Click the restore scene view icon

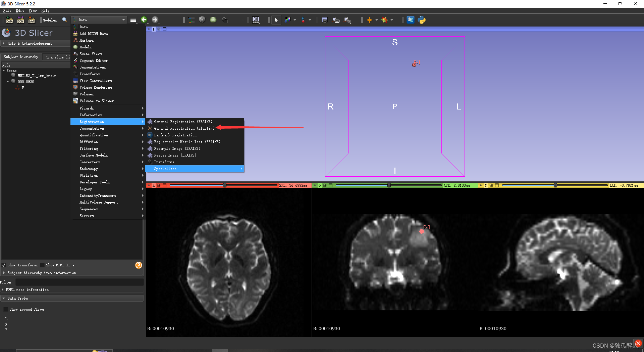point(347,20)
